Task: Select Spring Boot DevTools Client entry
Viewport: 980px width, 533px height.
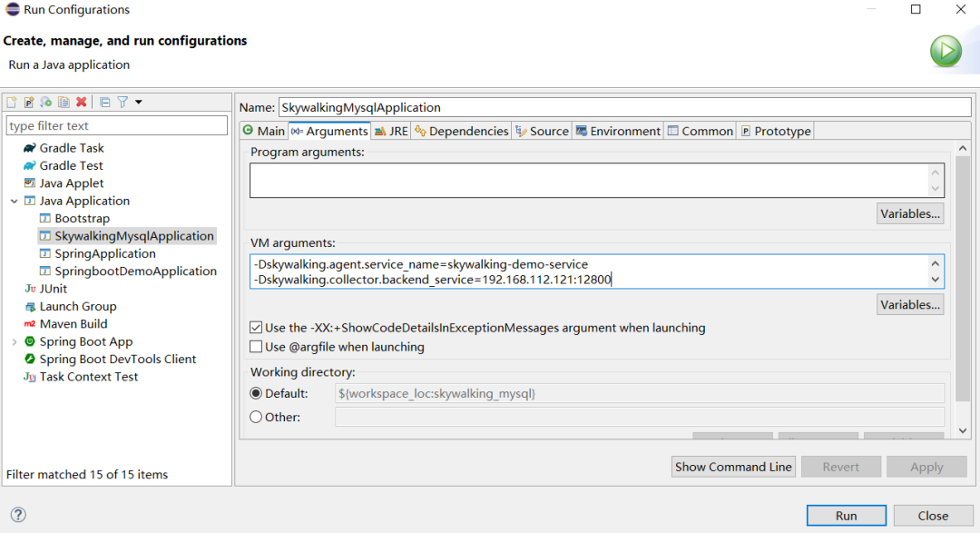Action: click(110, 359)
